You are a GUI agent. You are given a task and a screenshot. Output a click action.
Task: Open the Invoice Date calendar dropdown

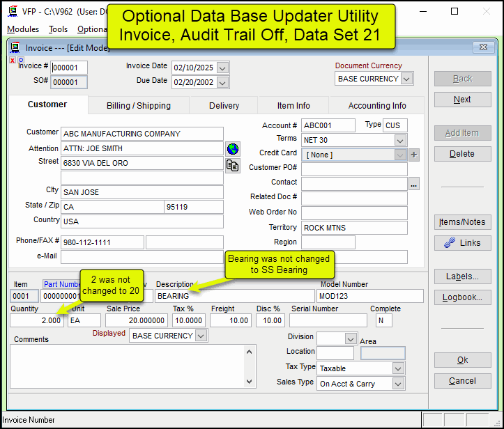222,68
